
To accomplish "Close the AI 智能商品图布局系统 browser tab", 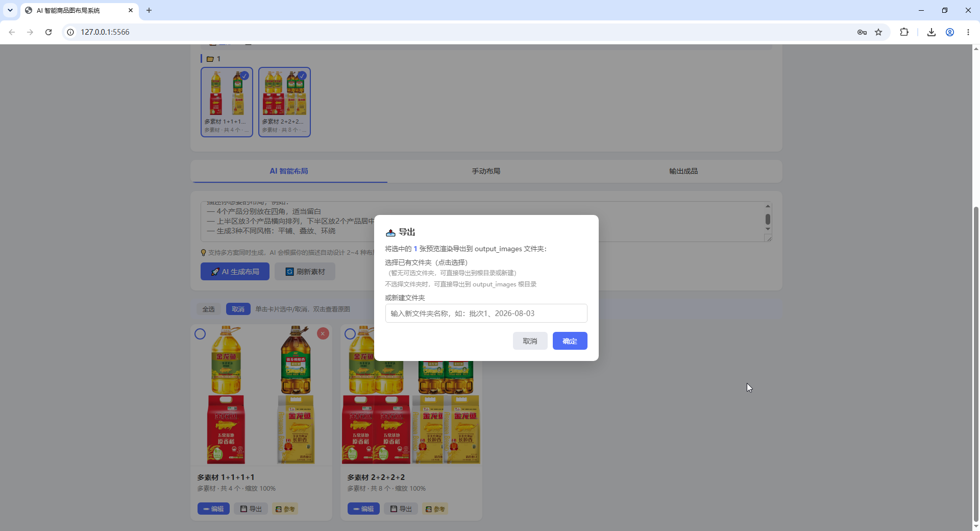I will click(x=131, y=10).
